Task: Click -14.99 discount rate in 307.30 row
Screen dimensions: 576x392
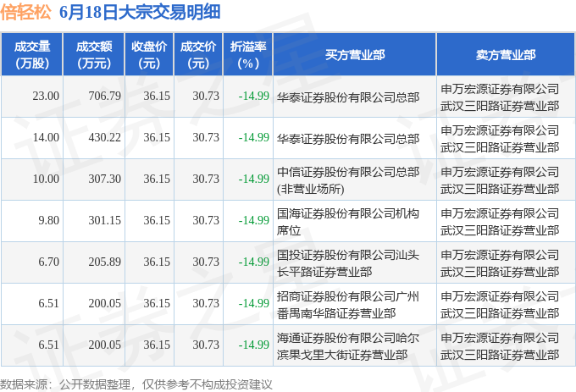Action: point(254,179)
